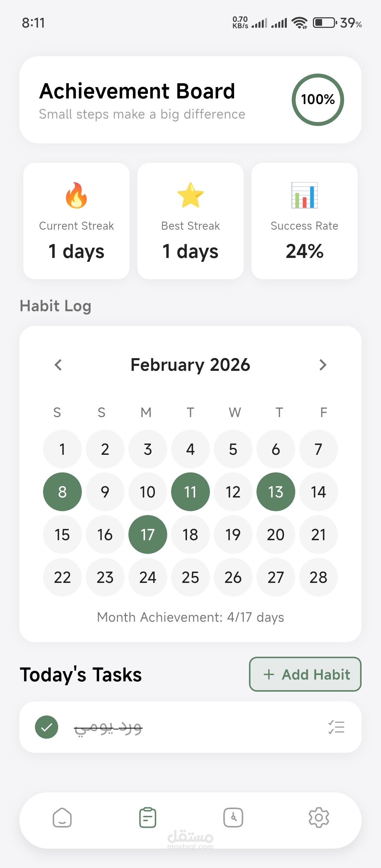
Task: Open the clock timer tab icon
Action: [233, 818]
